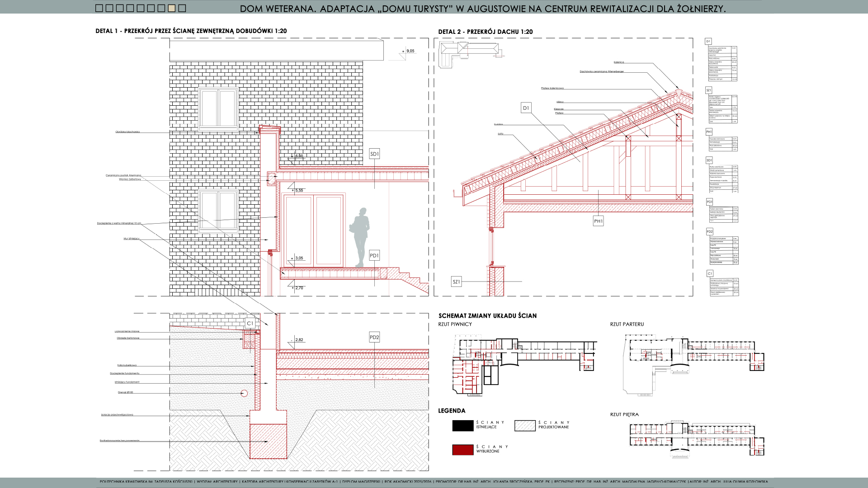Viewport: 868px width, 488px height.
Task: Click the red Ściany Wyburzone legend swatch
Action: point(463,450)
